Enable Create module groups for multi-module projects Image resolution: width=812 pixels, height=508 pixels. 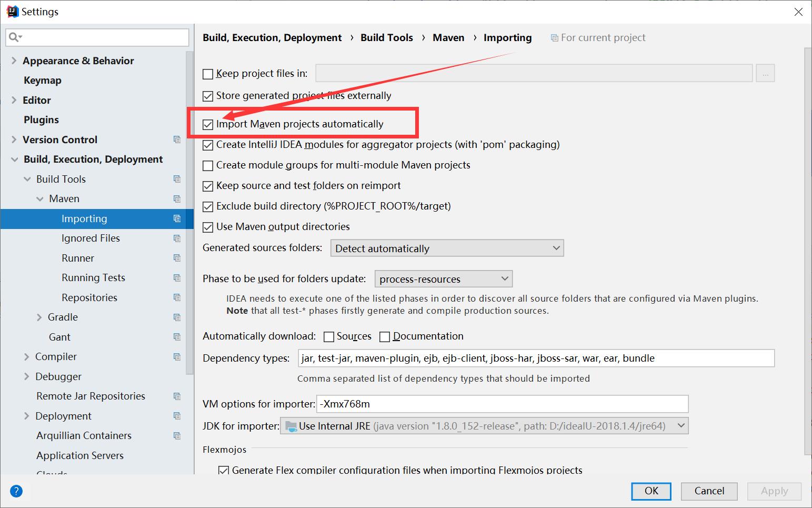click(x=208, y=165)
